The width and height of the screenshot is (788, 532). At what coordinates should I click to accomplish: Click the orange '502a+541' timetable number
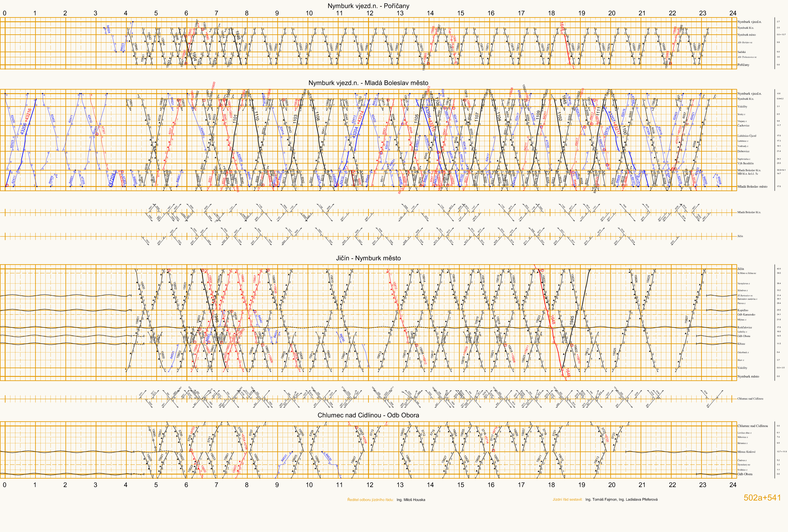[762, 497]
